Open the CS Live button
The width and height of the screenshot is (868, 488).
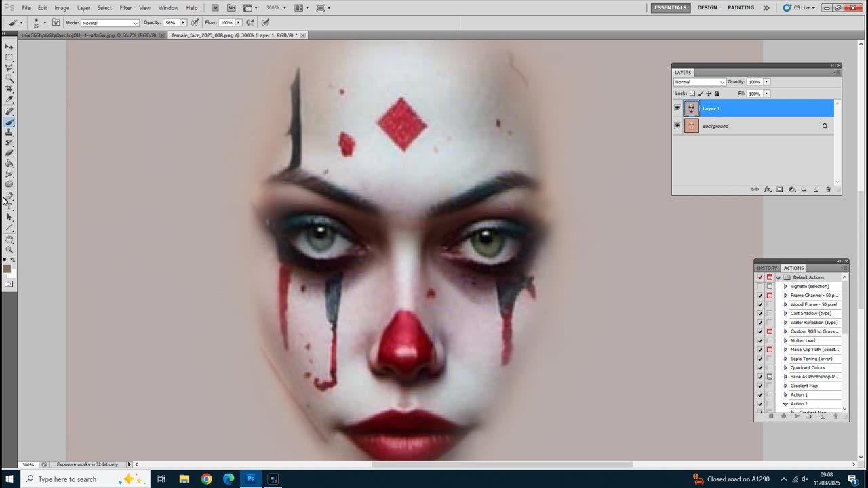click(x=798, y=8)
